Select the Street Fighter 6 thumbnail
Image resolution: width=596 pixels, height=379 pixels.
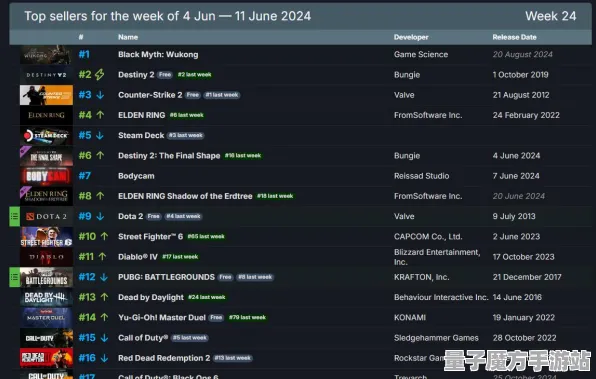click(46, 236)
